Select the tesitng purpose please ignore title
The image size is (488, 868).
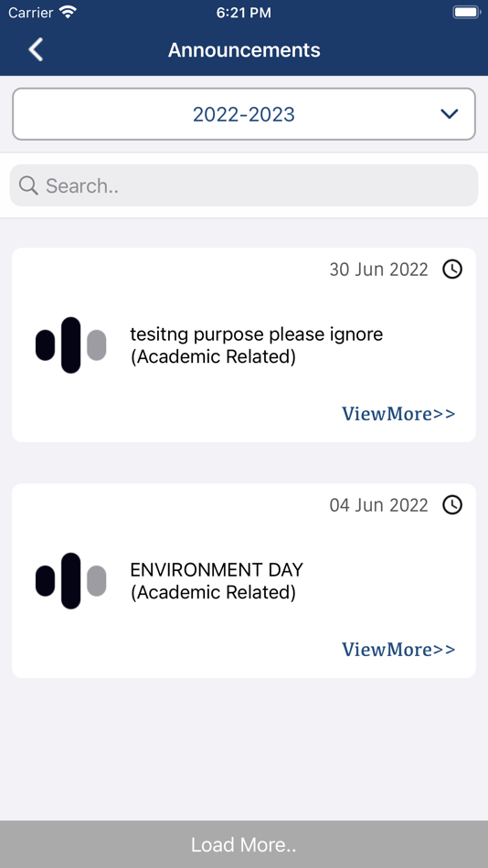point(257,335)
